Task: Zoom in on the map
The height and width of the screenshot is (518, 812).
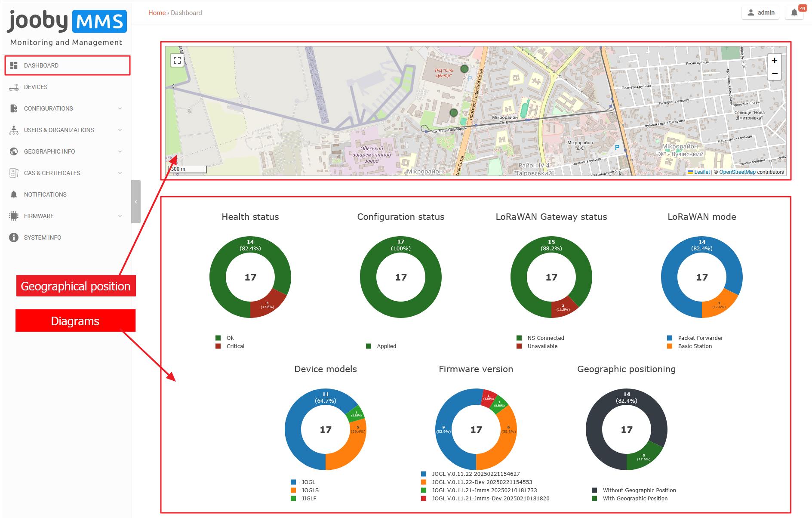Action: click(774, 60)
